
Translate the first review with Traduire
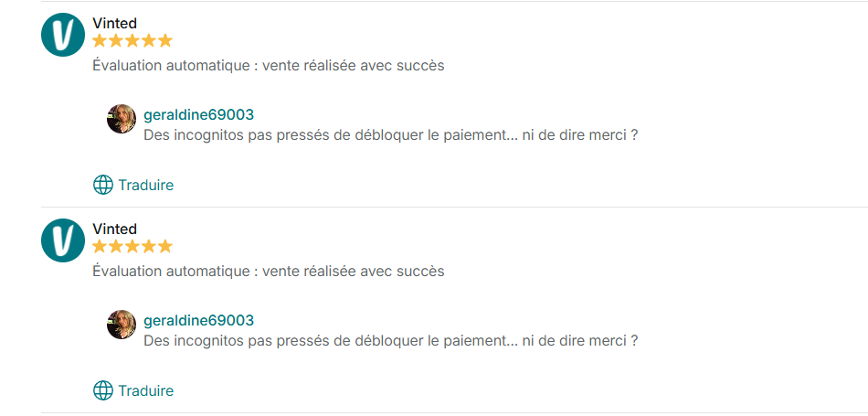pos(145,185)
